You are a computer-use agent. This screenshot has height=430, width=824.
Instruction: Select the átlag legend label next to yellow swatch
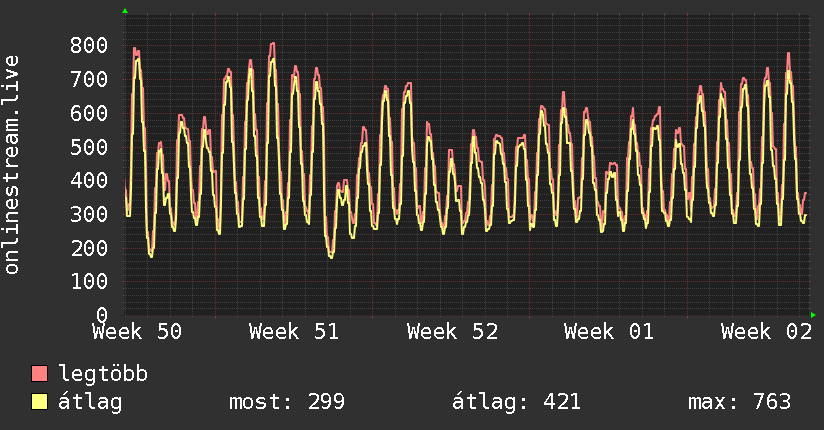tap(90, 402)
